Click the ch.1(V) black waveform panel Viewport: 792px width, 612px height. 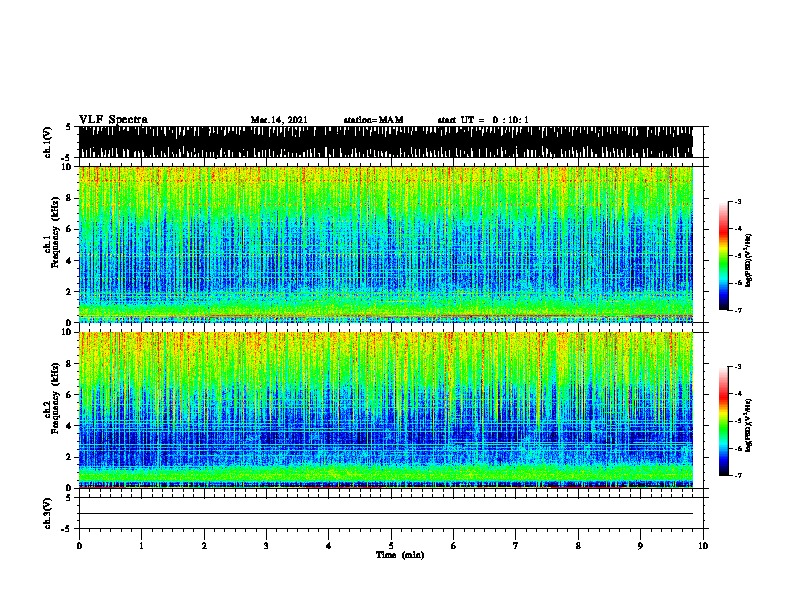[x=386, y=142]
